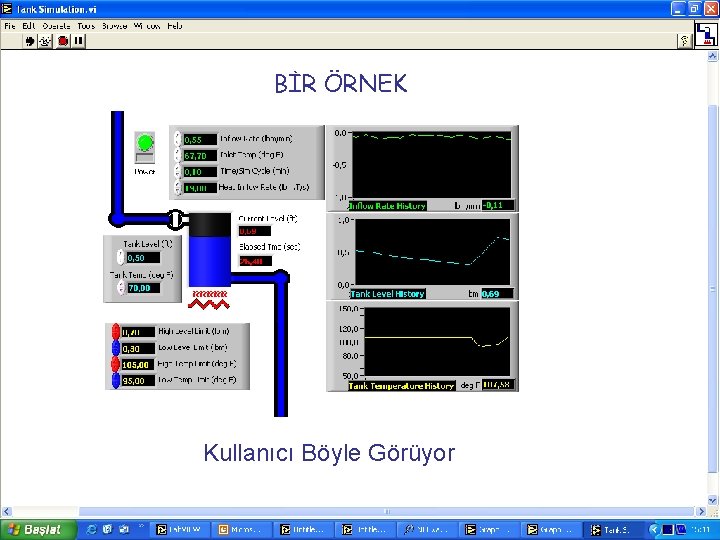720x540 pixels.
Task: Switch to the Tank S... taskbar button
Action: click(612, 530)
